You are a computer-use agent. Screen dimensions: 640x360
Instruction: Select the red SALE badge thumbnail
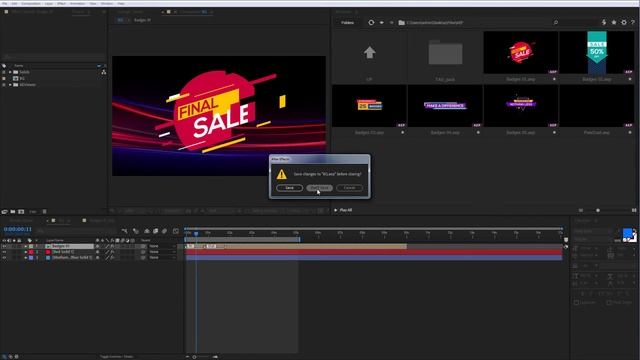coord(521,53)
